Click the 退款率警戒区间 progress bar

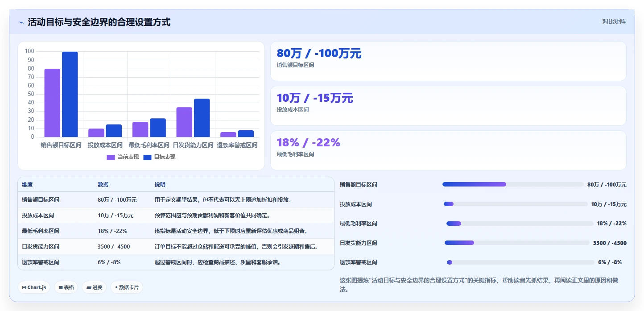click(x=520, y=262)
